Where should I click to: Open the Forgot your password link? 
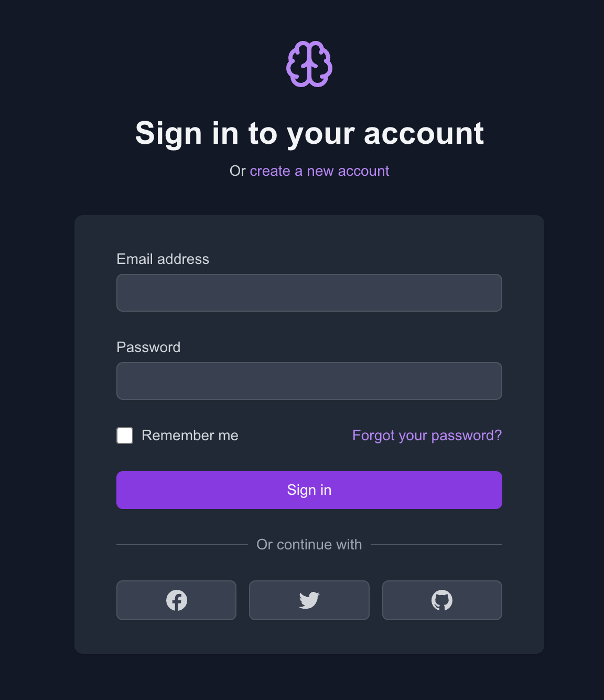427,436
